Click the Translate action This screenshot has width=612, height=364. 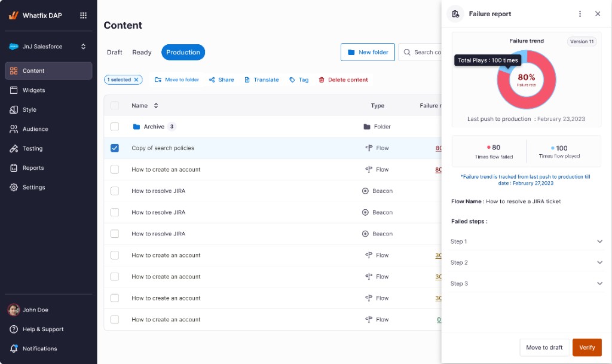coord(262,79)
